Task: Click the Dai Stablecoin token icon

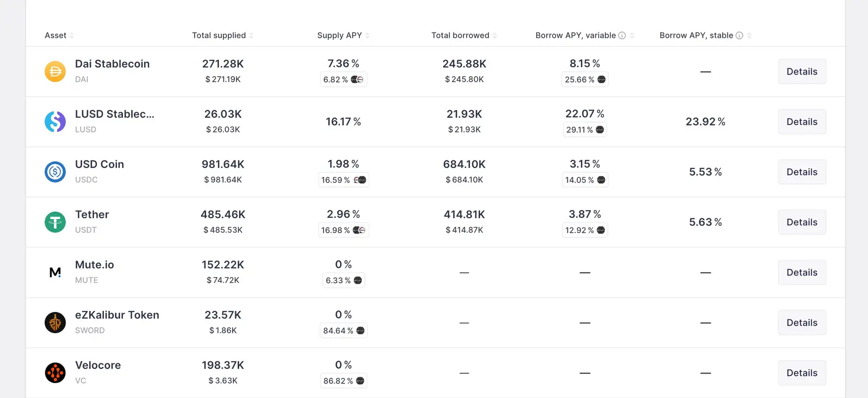Action: coord(55,71)
